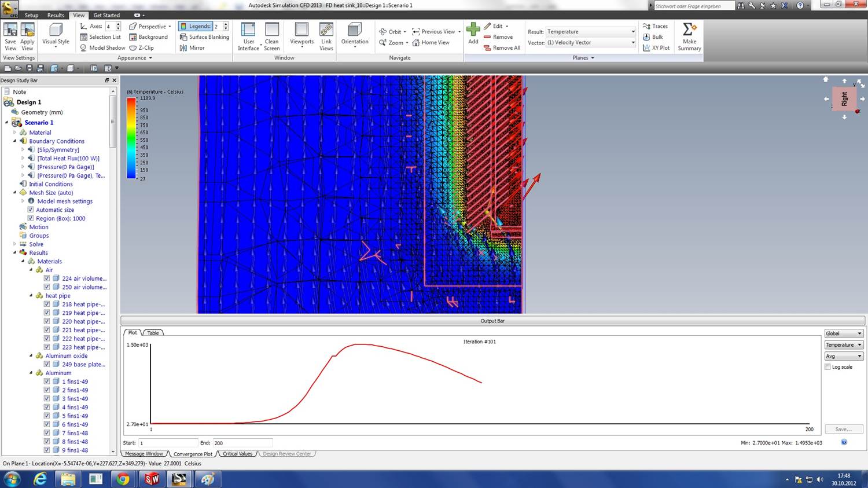Viewport: 868px width, 488px height.
Task: Uncheck the 250 air volume checkbox
Action: pos(47,287)
